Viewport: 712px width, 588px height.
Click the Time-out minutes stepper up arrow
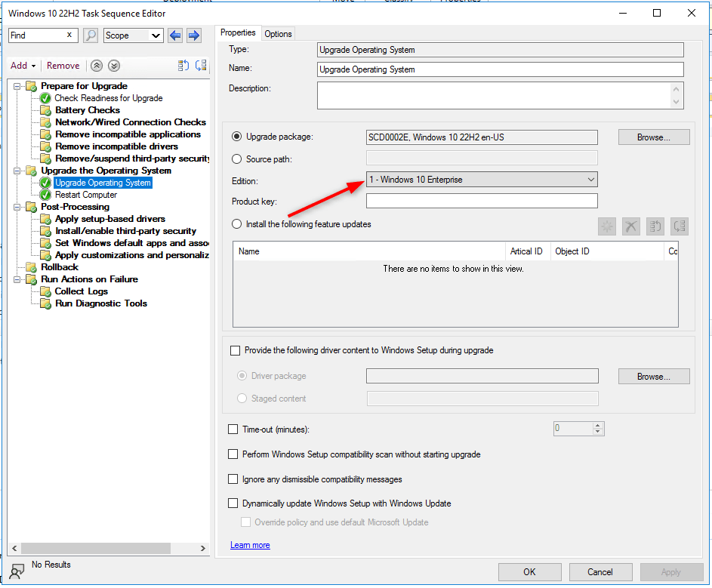click(596, 425)
